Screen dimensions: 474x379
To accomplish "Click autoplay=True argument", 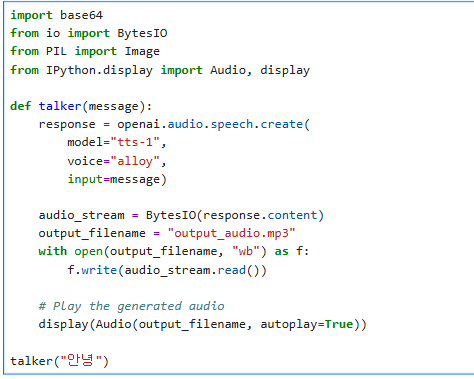I will point(306,324).
